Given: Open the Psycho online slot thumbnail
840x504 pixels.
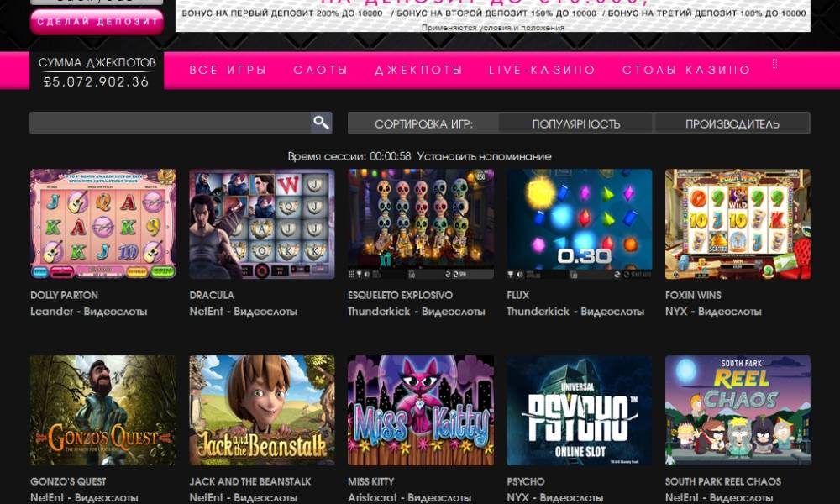Looking at the screenshot, I should [x=580, y=410].
